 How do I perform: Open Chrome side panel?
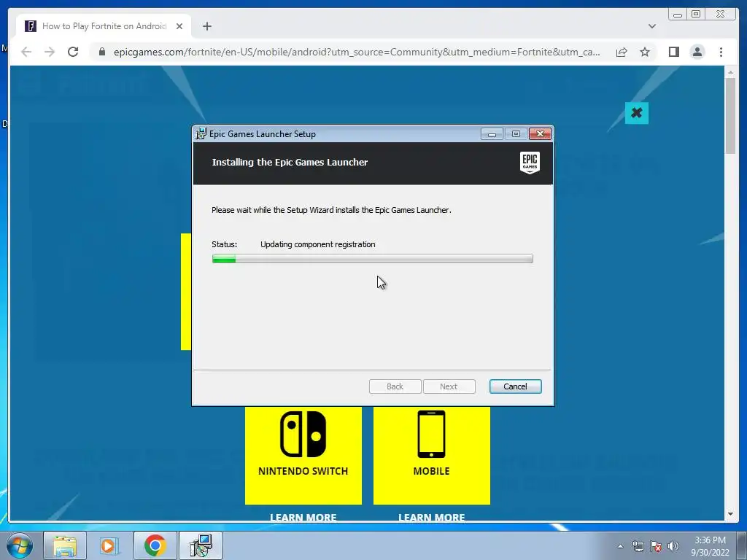pos(673,52)
